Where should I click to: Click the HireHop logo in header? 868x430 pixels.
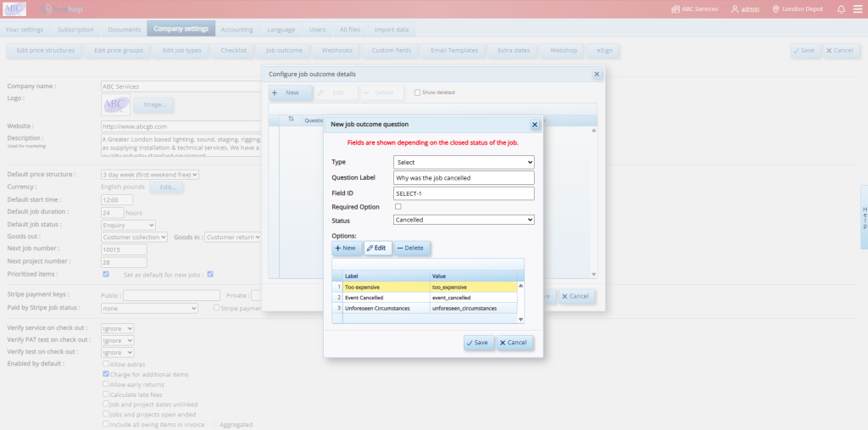[61, 8]
